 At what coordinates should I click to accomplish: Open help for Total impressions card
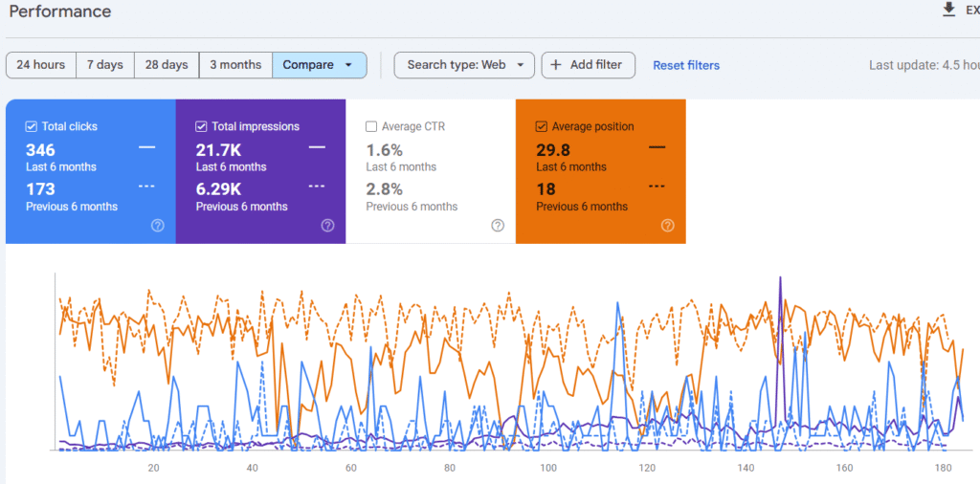point(327,226)
